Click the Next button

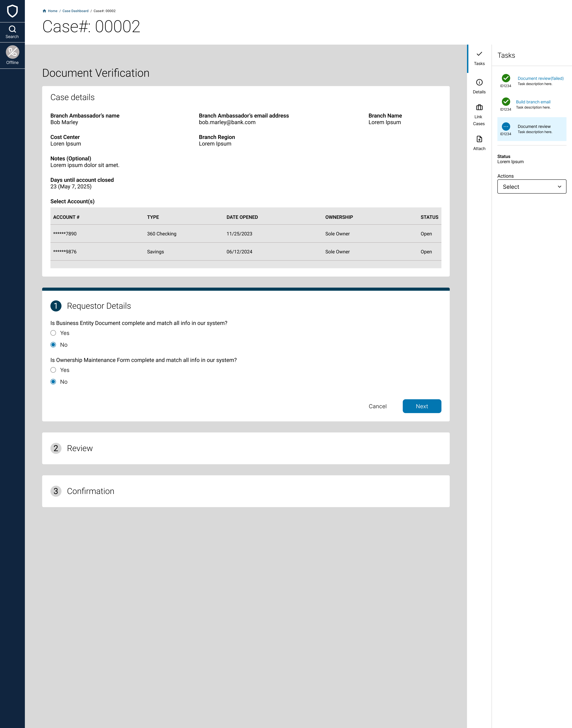pyautogui.click(x=422, y=406)
